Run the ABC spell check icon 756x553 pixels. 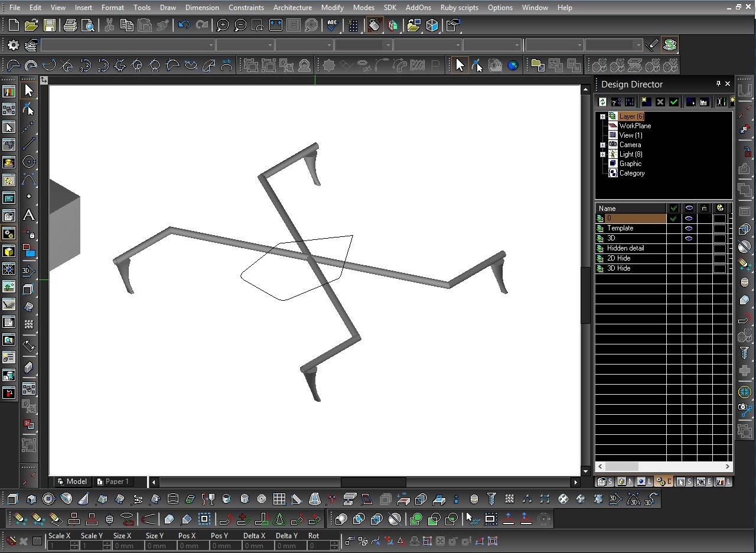tap(333, 25)
